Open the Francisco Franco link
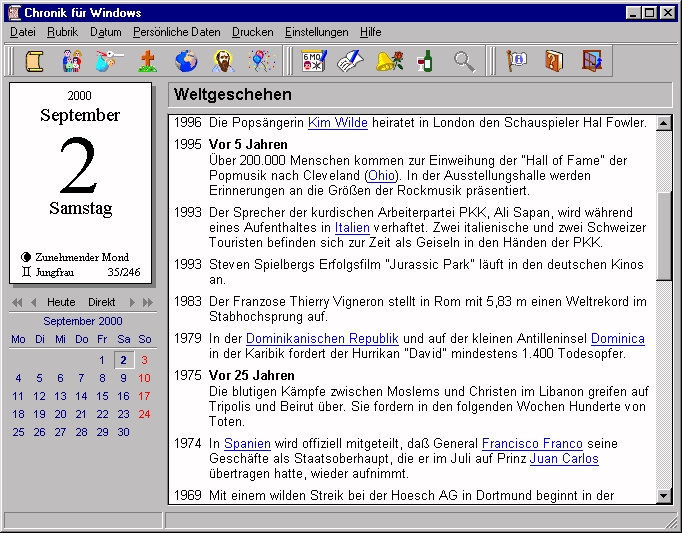 (x=532, y=444)
